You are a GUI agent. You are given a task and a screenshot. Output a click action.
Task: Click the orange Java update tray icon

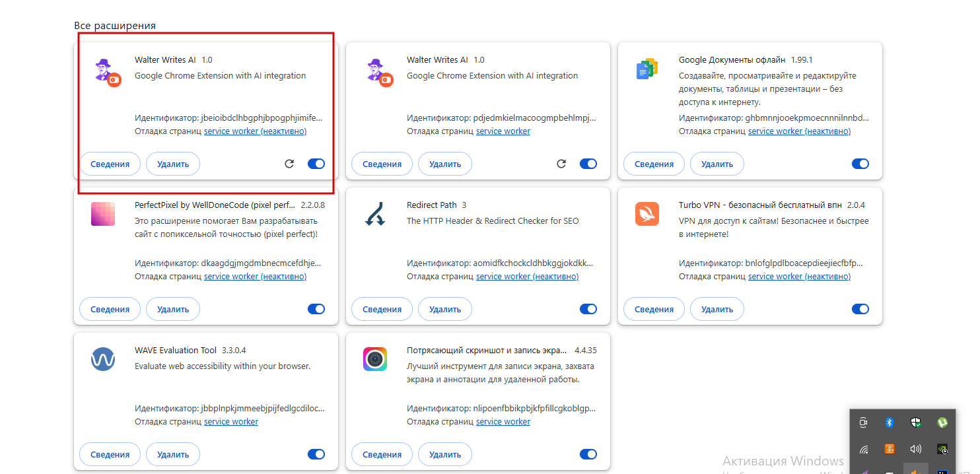tap(889, 449)
